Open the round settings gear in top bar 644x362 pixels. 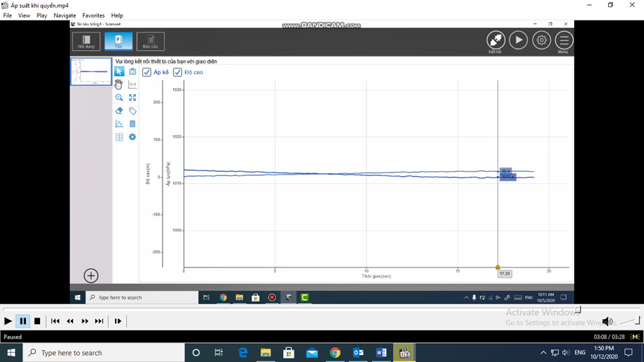[x=541, y=40]
